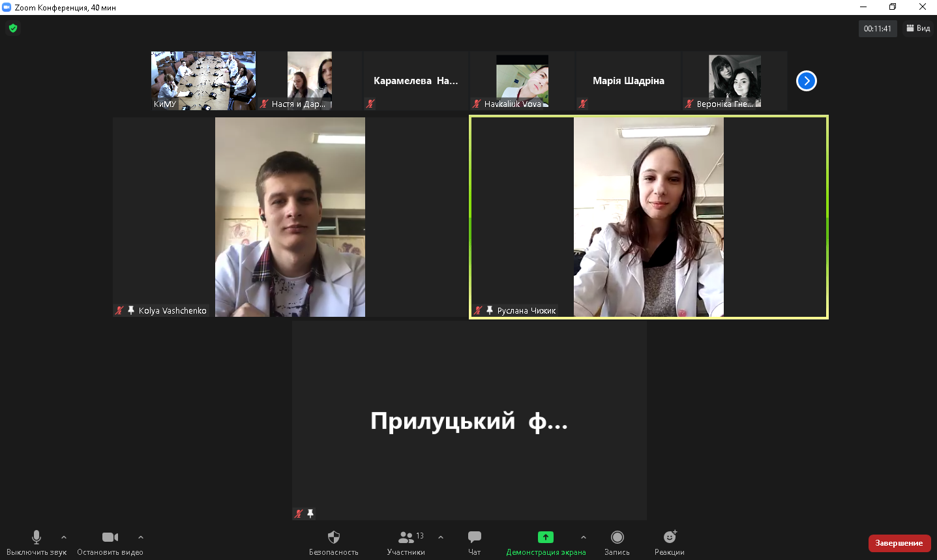Open the Participants panel icon
Screen dimensions: 937x560
(406, 537)
